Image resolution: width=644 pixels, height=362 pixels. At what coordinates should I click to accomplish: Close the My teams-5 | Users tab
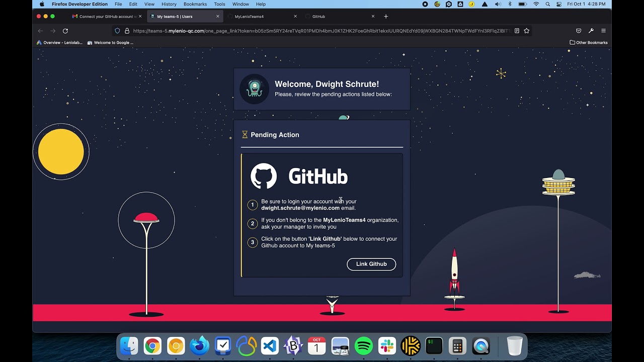click(x=218, y=16)
